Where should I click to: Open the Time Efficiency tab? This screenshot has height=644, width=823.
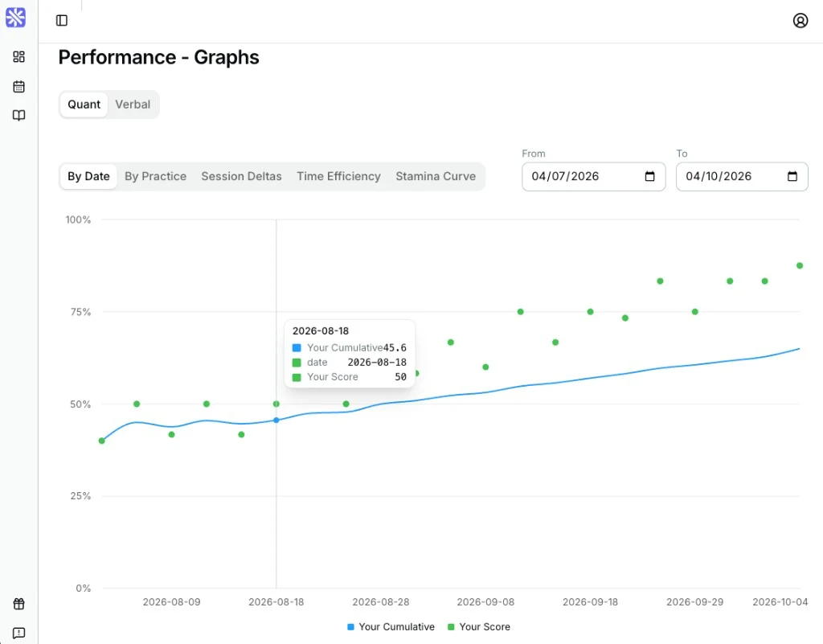click(338, 176)
